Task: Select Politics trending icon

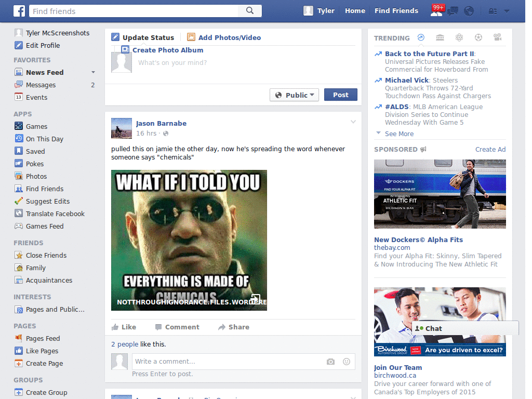Action: [x=440, y=37]
